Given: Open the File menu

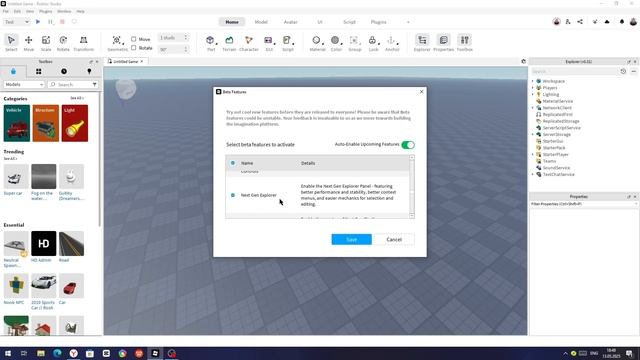Looking at the screenshot, I should 6,11.
